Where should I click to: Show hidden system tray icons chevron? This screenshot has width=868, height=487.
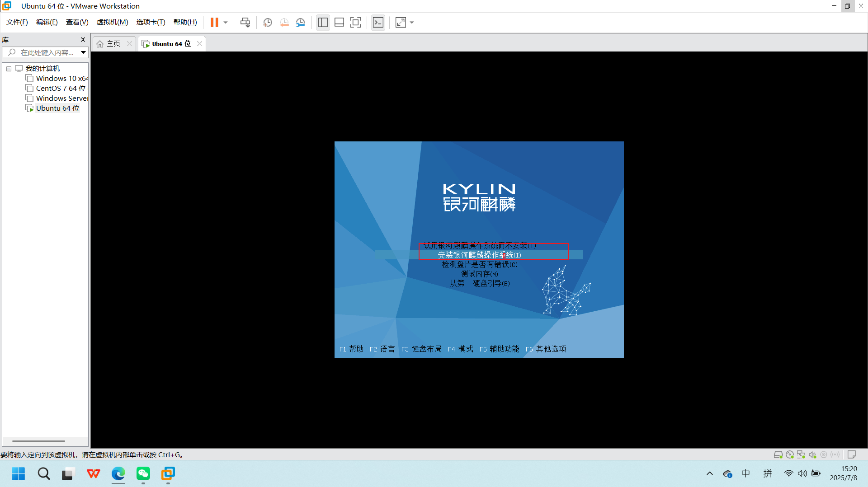pos(710,474)
